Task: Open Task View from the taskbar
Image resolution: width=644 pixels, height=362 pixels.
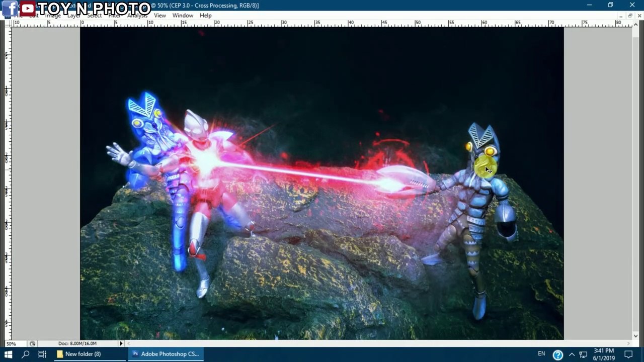Action: 42,354
